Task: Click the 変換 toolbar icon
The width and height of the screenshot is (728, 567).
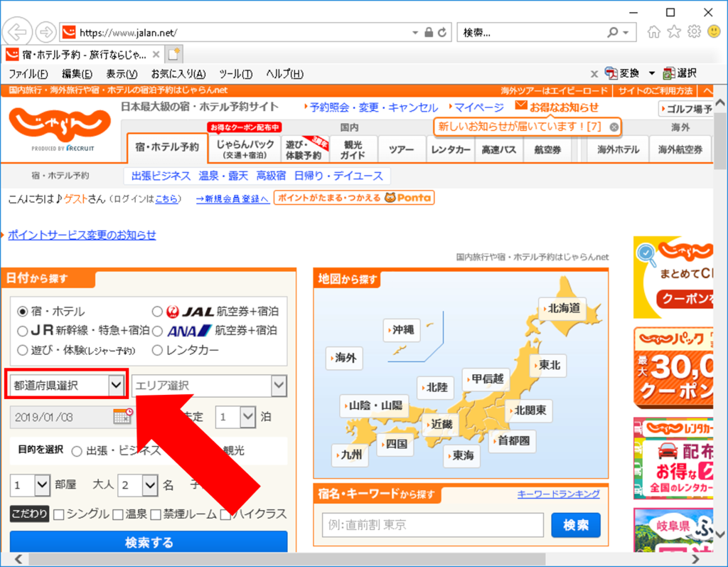Action: pos(622,73)
